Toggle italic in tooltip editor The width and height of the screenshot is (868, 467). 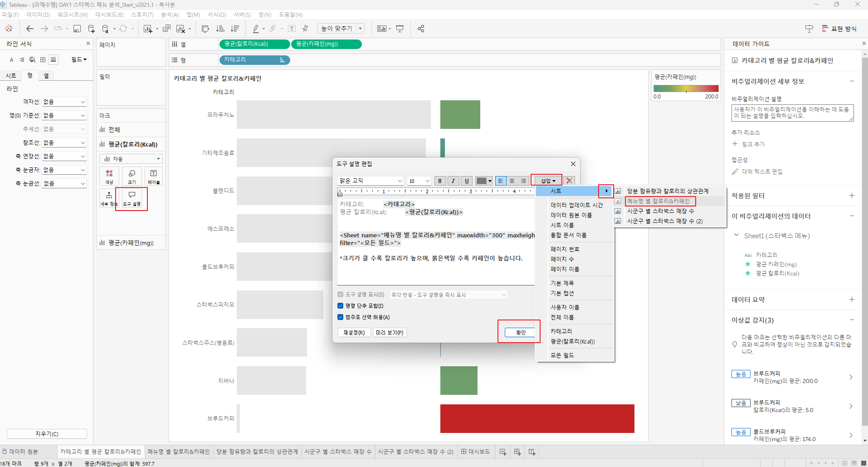453,181
